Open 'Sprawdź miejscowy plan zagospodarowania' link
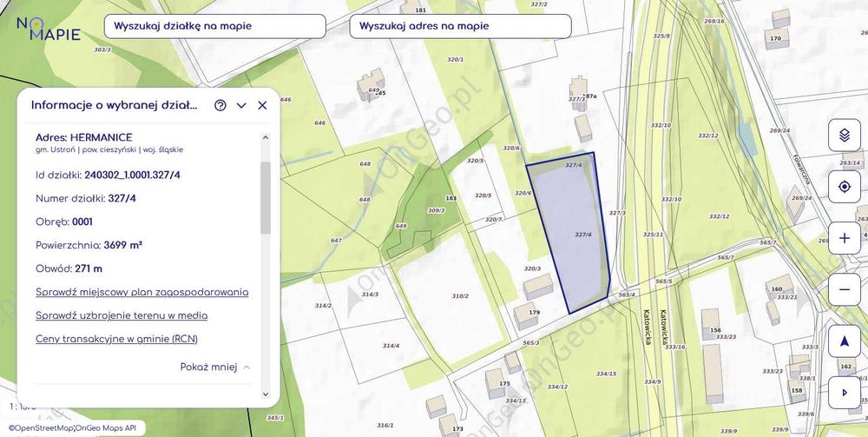 141,292
